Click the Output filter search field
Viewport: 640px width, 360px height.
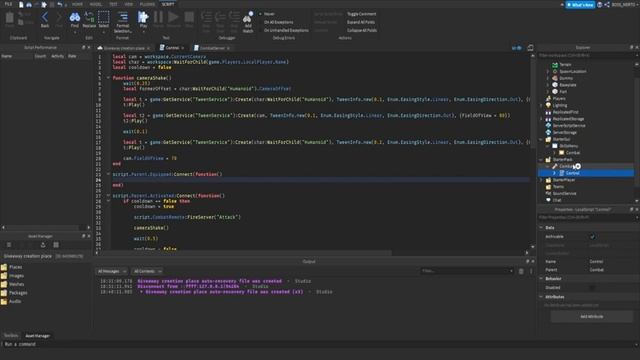[467, 271]
